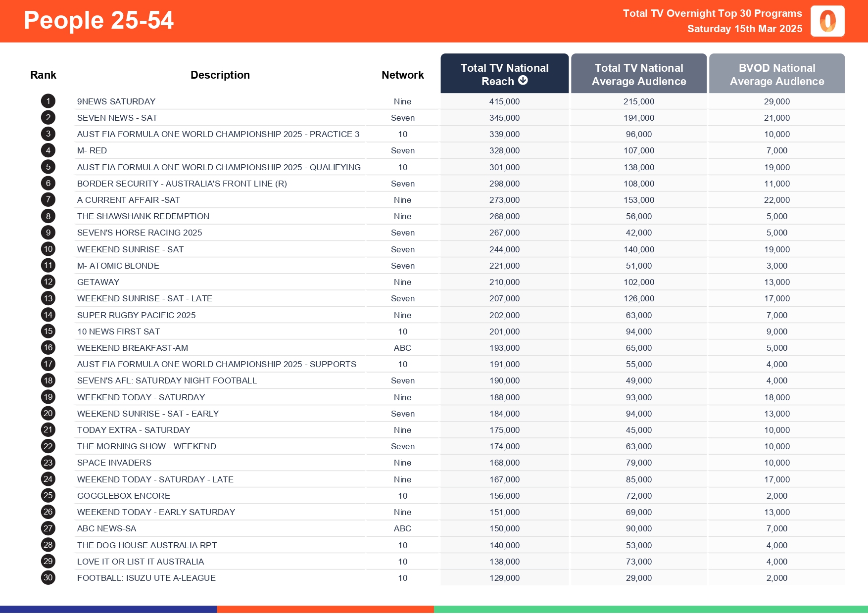868x614 pixels.
Task: Sort by Total TV National Reach column
Action: 504,73
